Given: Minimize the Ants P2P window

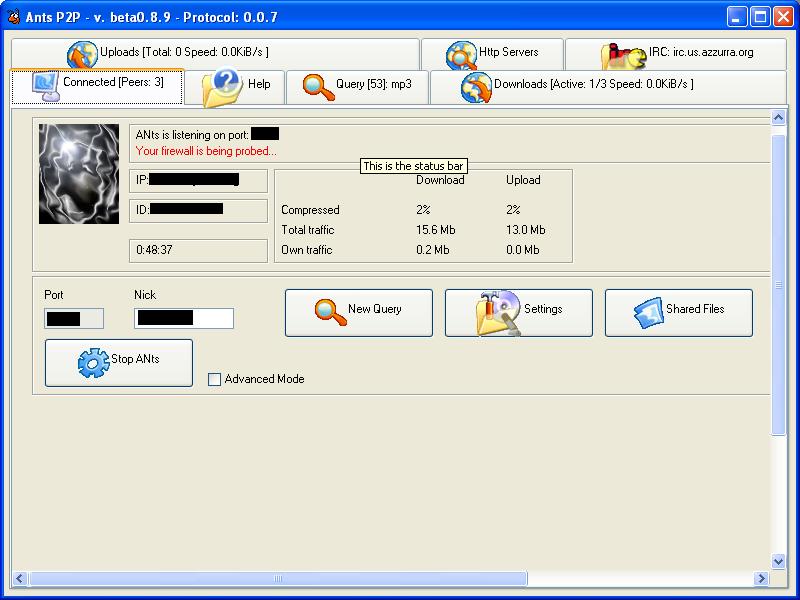Looking at the screenshot, I should pyautogui.click(x=736, y=17).
